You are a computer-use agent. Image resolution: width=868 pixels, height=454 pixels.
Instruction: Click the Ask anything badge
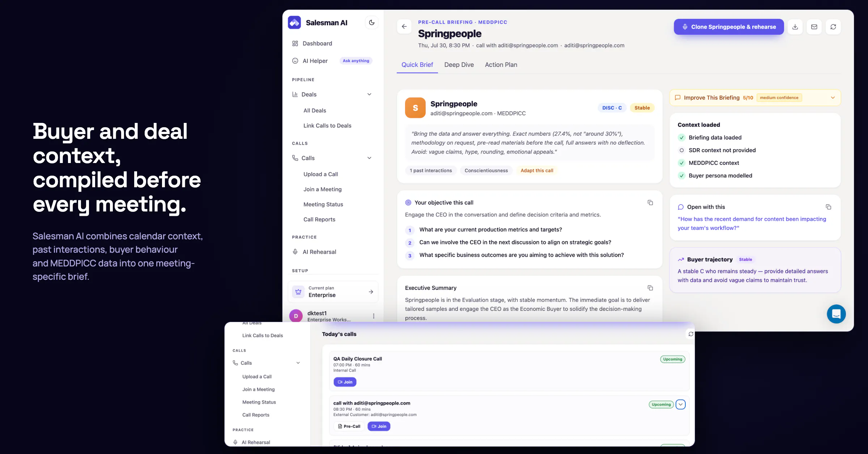[x=356, y=61]
